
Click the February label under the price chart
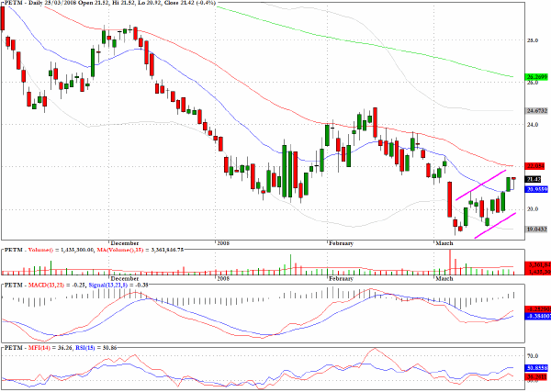pyautogui.click(x=341, y=243)
